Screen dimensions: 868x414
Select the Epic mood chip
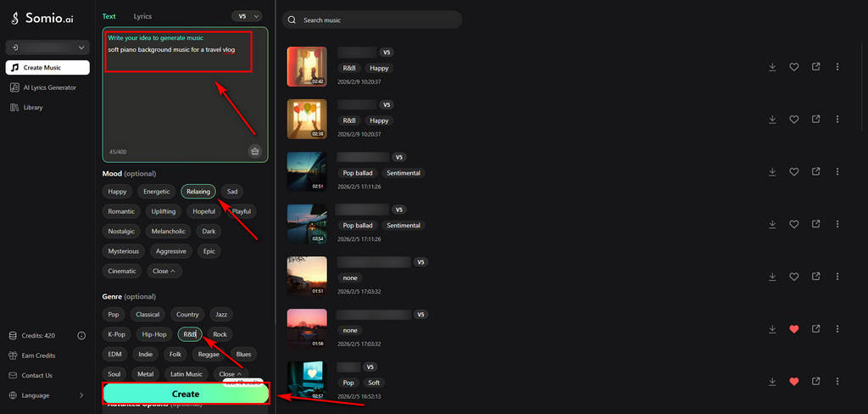pos(209,251)
